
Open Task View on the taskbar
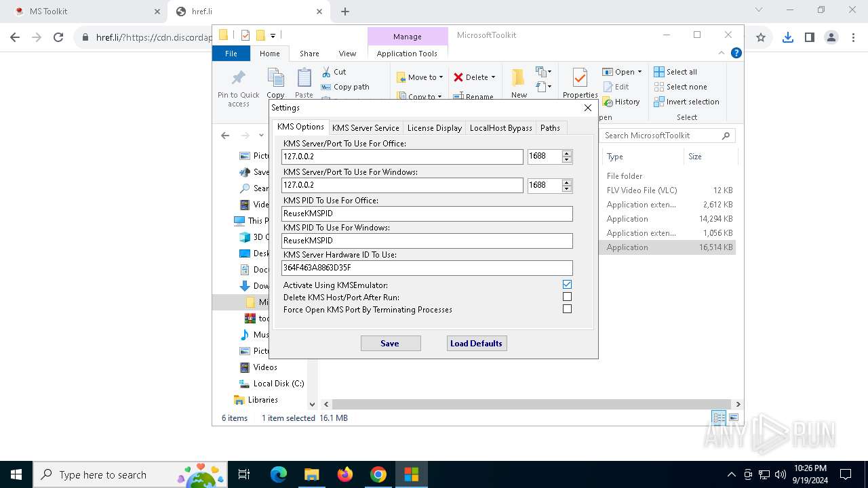tap(244, 474)
